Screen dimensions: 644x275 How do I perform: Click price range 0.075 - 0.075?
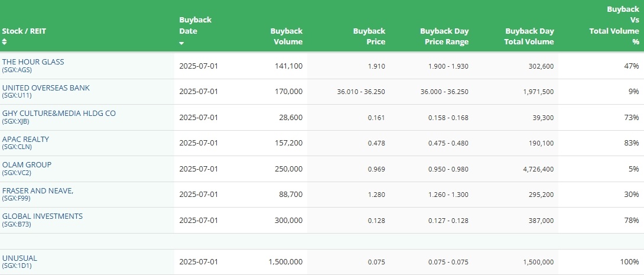(448, 262)
